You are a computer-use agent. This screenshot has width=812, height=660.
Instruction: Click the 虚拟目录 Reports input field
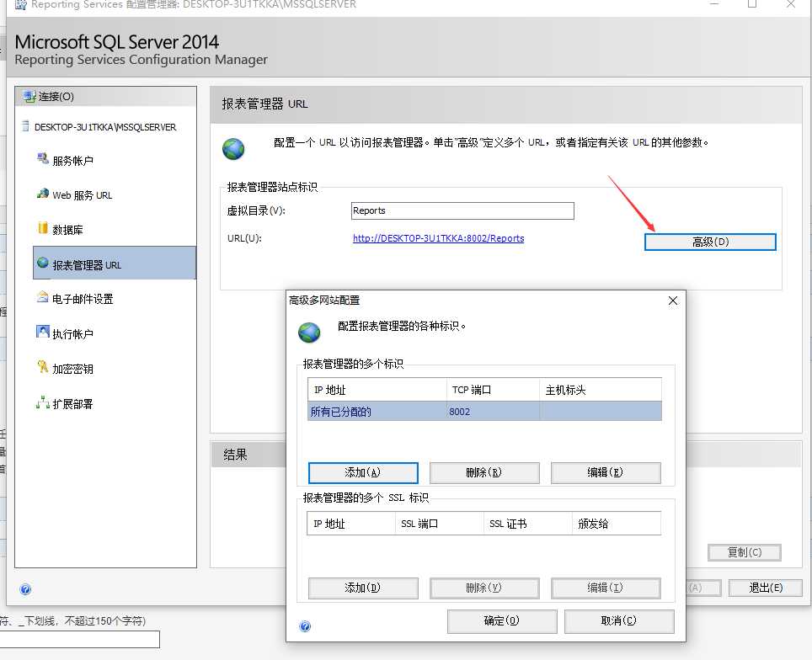click(x=462, y=210)
